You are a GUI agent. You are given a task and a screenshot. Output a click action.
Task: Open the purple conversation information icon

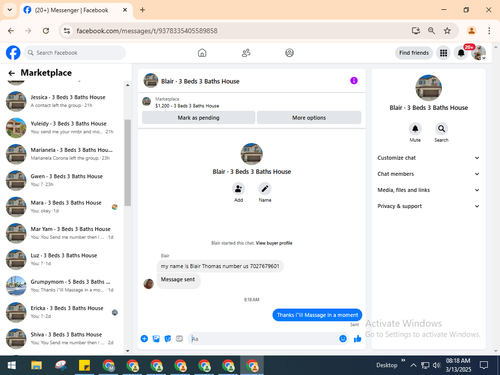pyautogui.click(x=354, y=81)
